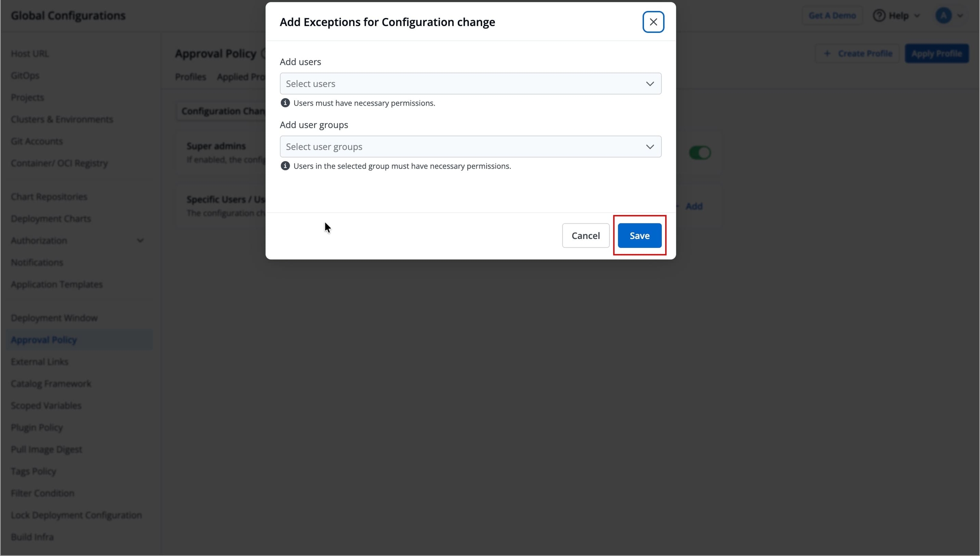Screen dimensions: 980x556
Task: Click info icon under Add user groups
Action: pyautogui.click(x=285, y=166)
